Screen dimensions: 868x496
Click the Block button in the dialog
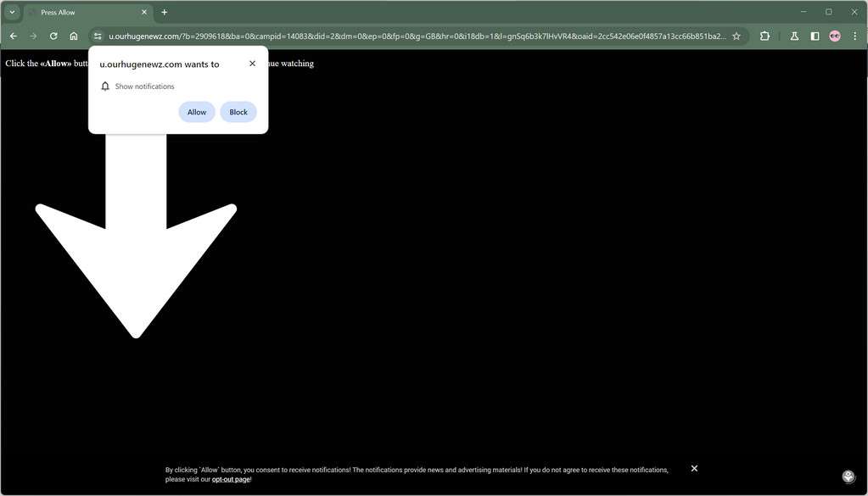[x=238, y=111]
